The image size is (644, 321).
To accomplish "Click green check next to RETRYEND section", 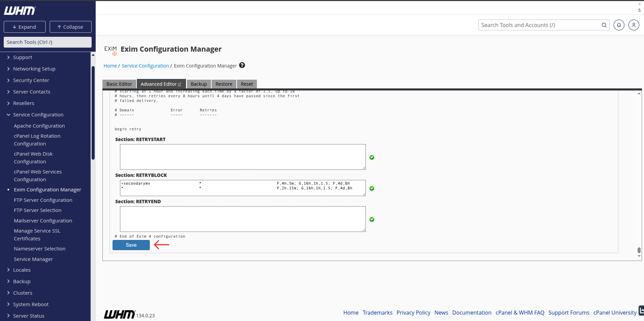I will 372,219.
